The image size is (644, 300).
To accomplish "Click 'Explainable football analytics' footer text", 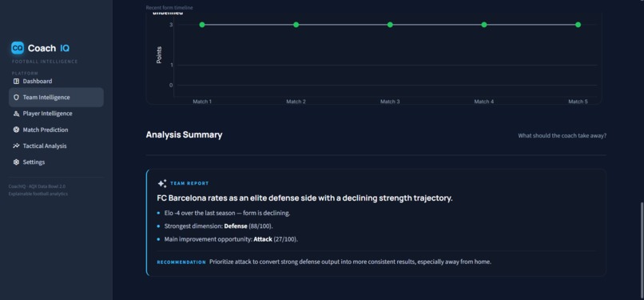I will pos(38,194).
